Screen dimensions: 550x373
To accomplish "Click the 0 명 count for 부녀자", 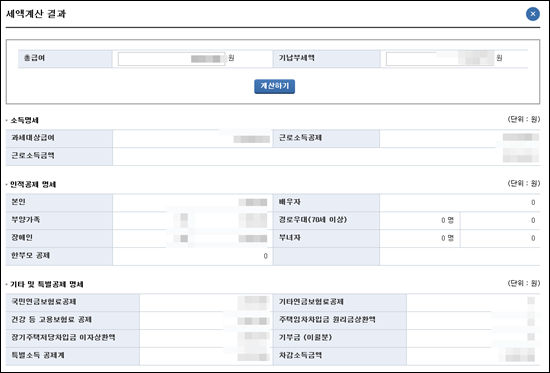I will coord(447,238).
